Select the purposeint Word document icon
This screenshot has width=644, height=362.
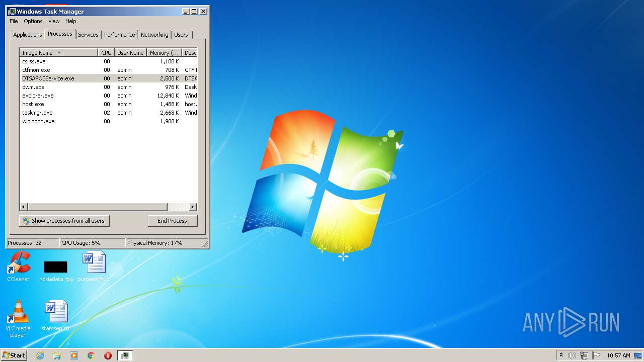tap(94, 266)
